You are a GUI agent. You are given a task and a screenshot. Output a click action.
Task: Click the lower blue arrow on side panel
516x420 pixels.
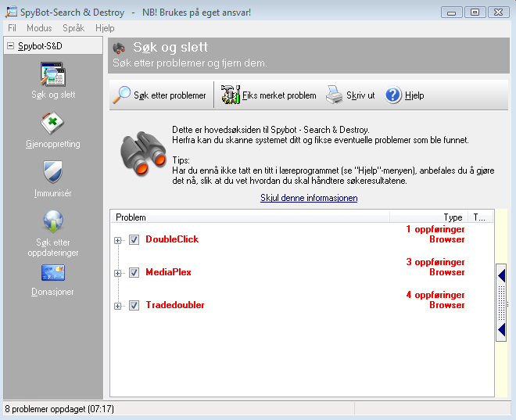click(501, 329)
